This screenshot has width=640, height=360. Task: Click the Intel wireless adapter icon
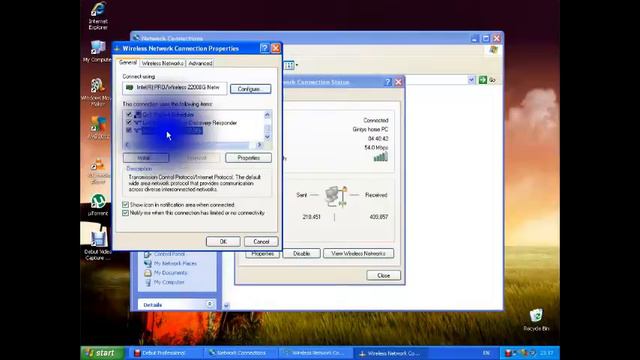[x=130, y=88]
